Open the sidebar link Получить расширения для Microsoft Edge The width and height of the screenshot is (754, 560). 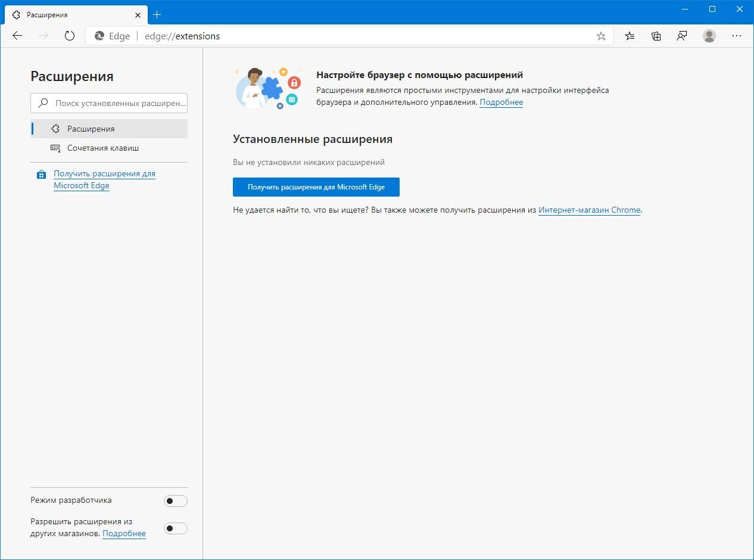pos(104,179)
